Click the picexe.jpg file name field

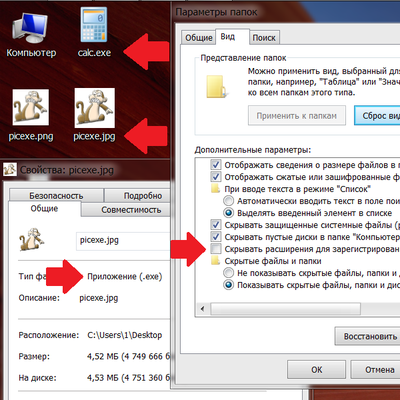click(123, 241)
